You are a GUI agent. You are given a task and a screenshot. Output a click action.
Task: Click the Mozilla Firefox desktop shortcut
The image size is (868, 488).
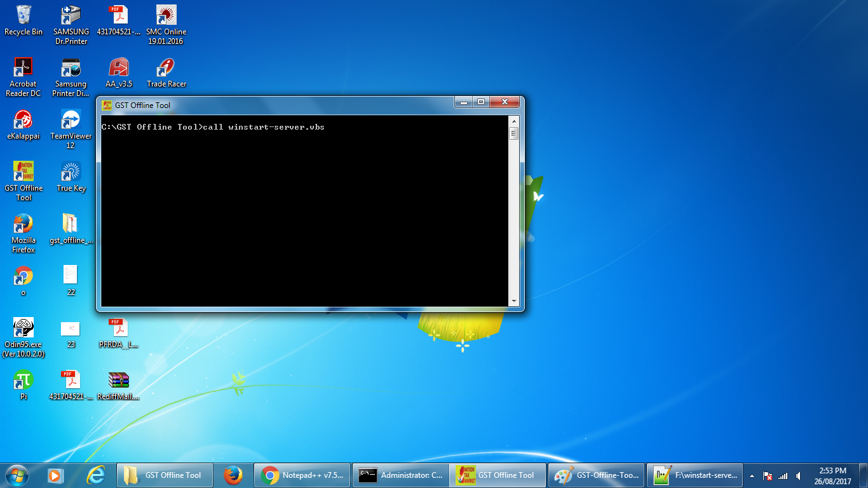click(24, 233)
